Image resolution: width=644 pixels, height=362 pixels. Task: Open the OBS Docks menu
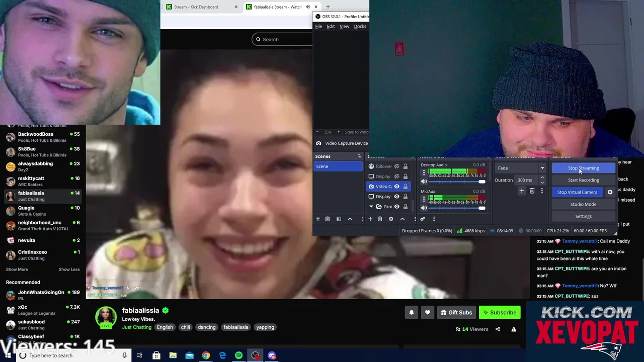pos(360,26)
